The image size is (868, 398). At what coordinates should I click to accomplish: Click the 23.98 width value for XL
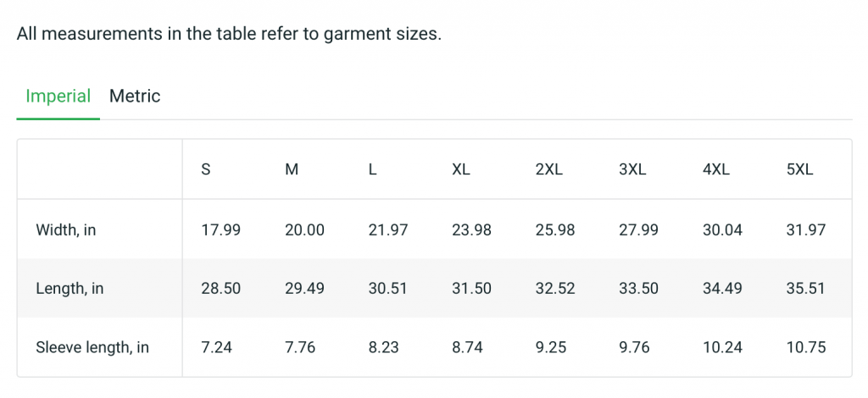(x=471, y=229)
